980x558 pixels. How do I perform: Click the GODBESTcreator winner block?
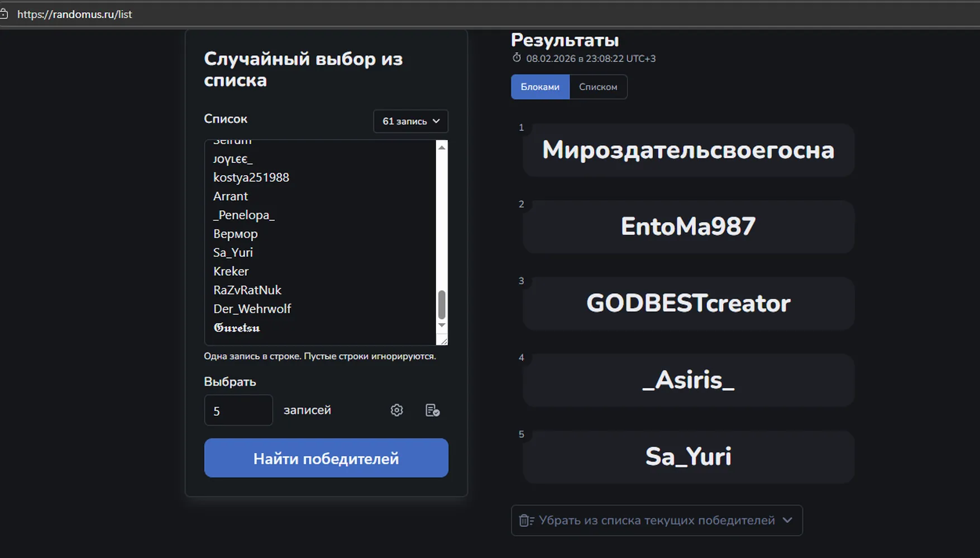(x=689, y=304)
